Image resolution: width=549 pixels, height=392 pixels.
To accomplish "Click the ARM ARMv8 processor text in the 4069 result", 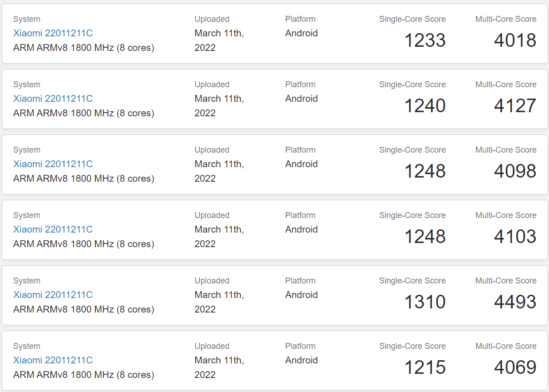I will pyautogui.click(x=84, y=375).
